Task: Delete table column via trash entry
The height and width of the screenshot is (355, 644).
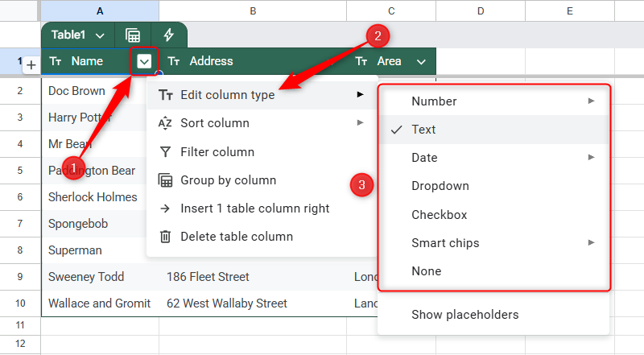Action: point(237,237)
